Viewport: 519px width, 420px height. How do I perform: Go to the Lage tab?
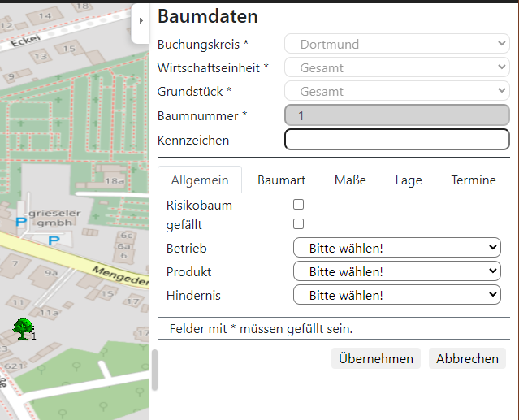(409, 180)
